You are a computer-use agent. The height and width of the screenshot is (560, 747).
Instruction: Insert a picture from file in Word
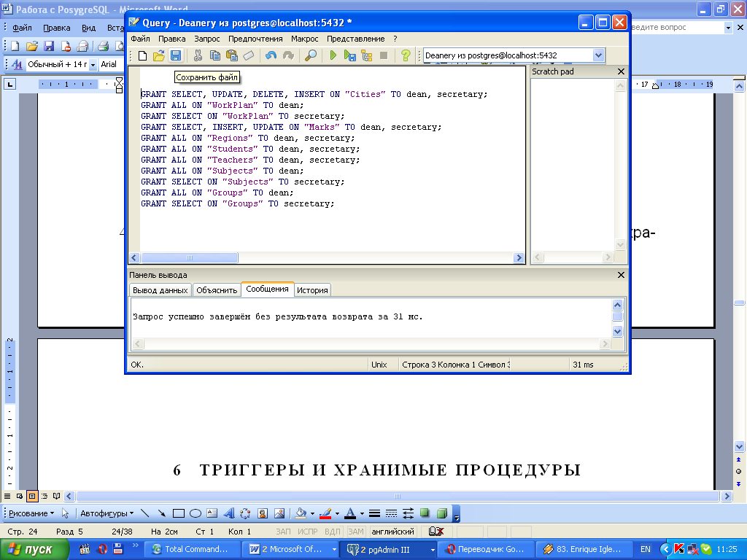[x=279, y=513]
